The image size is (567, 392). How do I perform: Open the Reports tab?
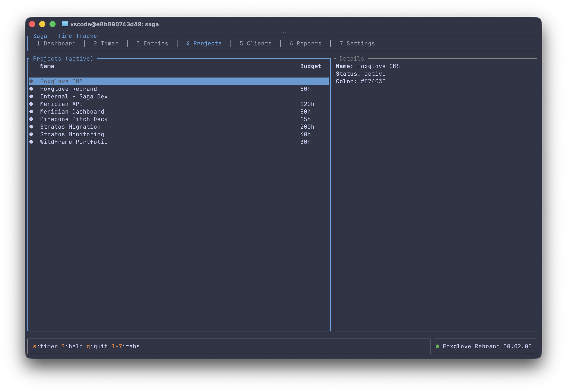(x=305, y=43)
